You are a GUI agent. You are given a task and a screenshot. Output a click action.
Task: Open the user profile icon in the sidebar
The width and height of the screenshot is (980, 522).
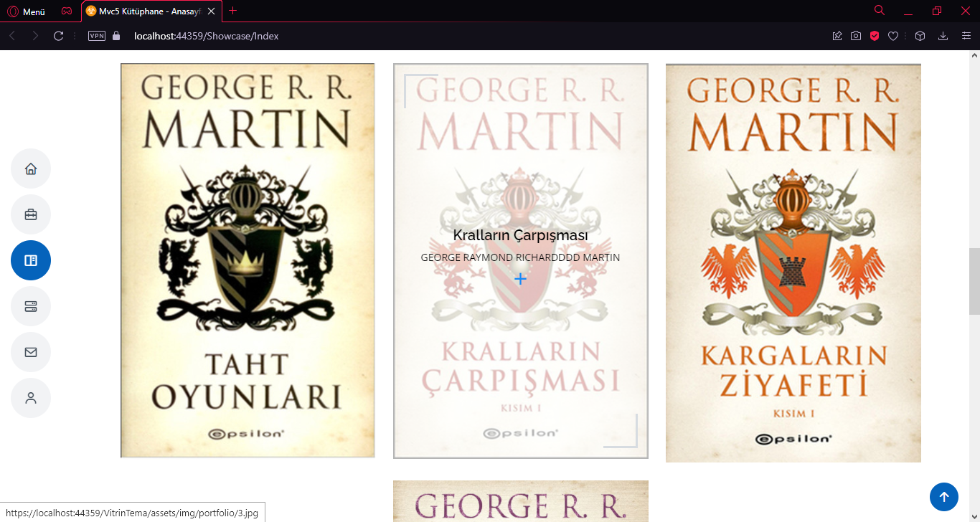pyautogui.click(x=31, y=398)
